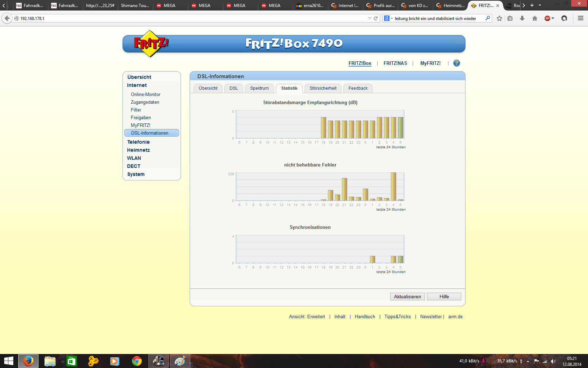
Task: Go back with browser back arrow
Action: [7, 18]
